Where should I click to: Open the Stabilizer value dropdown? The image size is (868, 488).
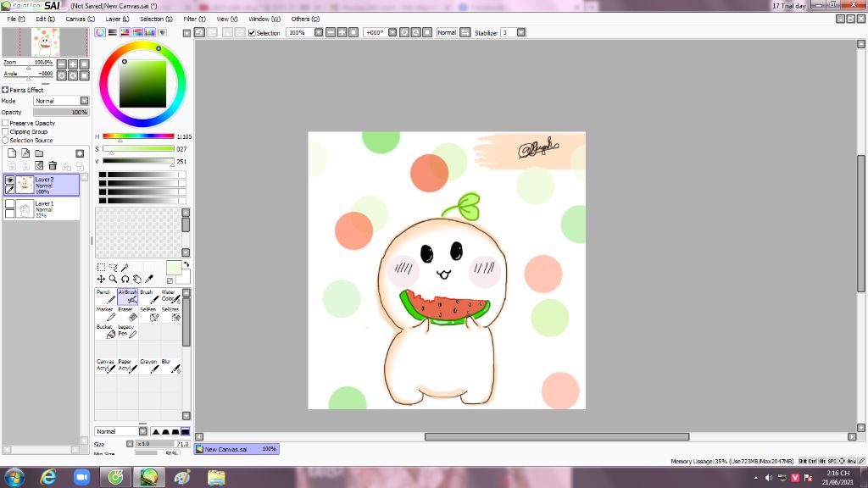coord(520,33)
